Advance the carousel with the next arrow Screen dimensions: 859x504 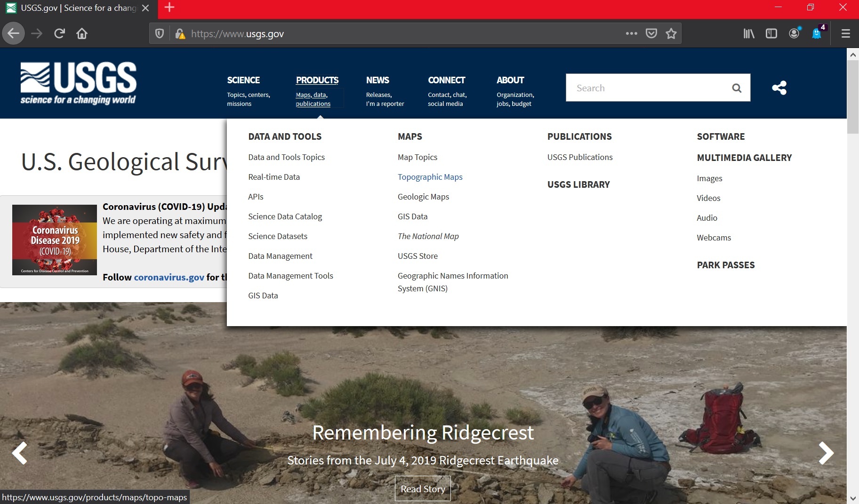click(826, 453)
